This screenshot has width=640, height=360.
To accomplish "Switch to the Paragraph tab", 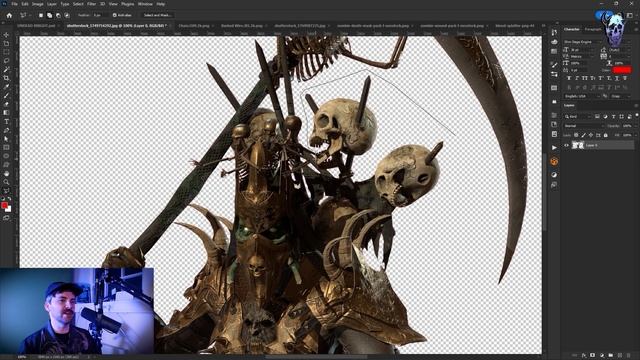I will tap(593, 29).
